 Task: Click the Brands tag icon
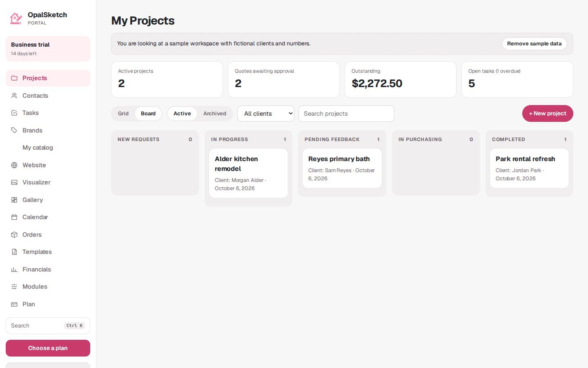click(14, 130)
